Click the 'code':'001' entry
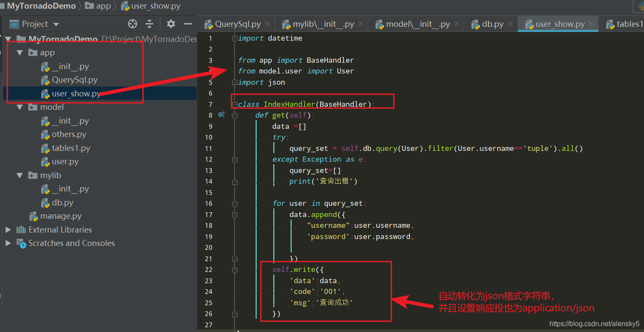The image size is (644, 332). (x=317, y=292)
